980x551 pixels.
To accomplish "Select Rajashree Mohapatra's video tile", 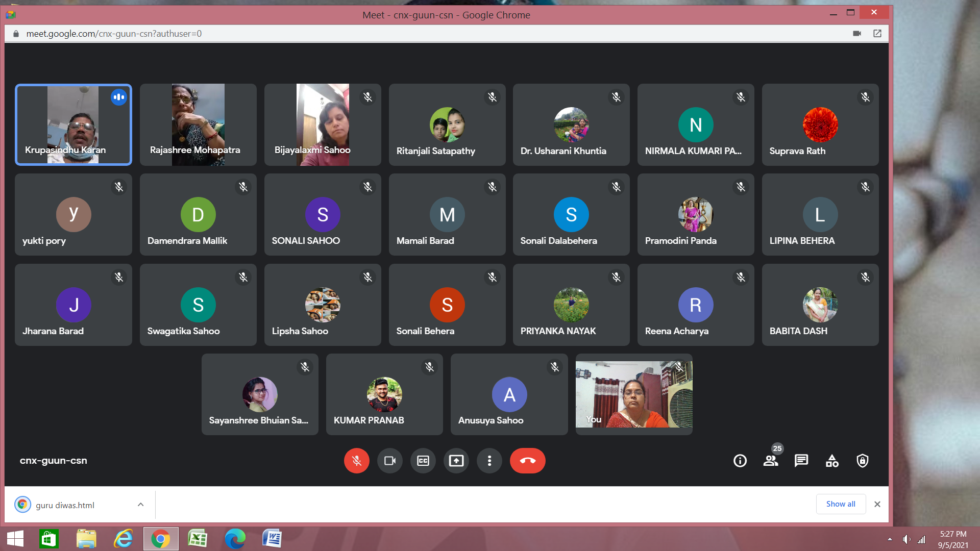I will (198, 124).
